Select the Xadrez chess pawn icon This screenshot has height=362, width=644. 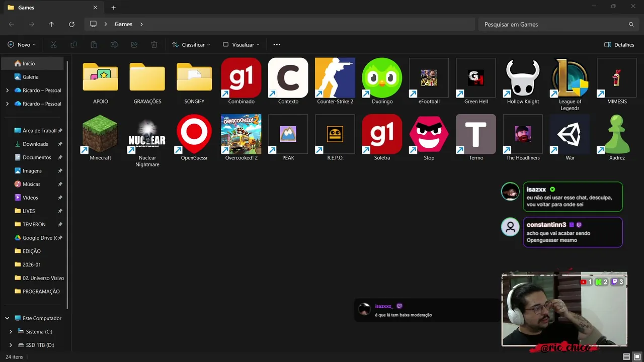click(x=617, y=134)
